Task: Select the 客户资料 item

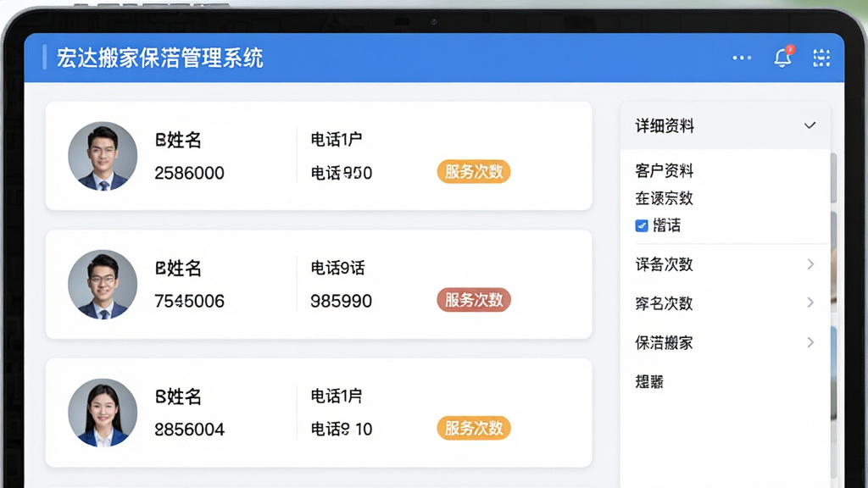Action: (x=665, y=171)
